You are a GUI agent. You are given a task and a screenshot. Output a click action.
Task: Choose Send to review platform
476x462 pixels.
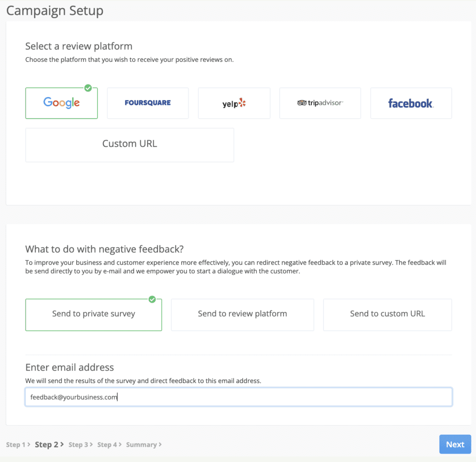(x=242, y=314)
